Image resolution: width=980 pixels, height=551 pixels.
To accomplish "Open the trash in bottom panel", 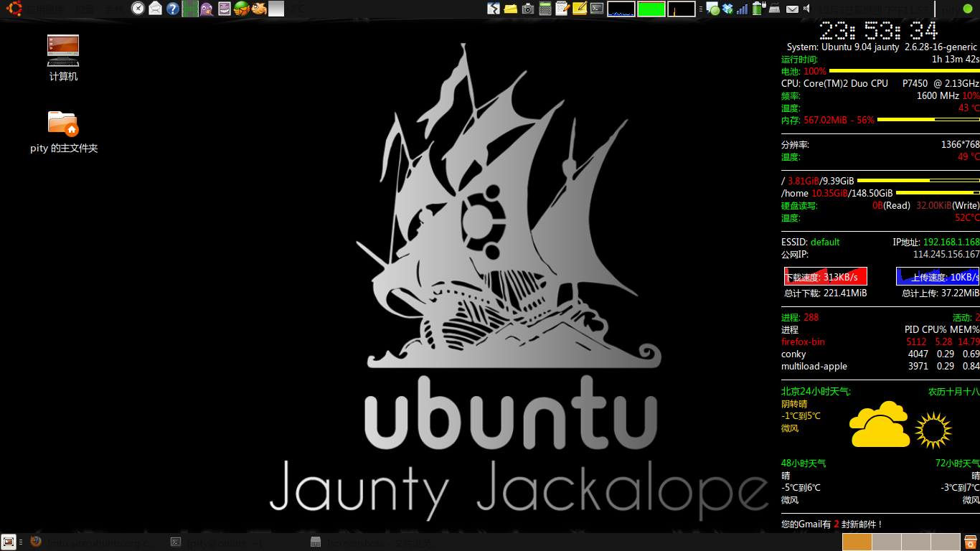I will [970, 542].
